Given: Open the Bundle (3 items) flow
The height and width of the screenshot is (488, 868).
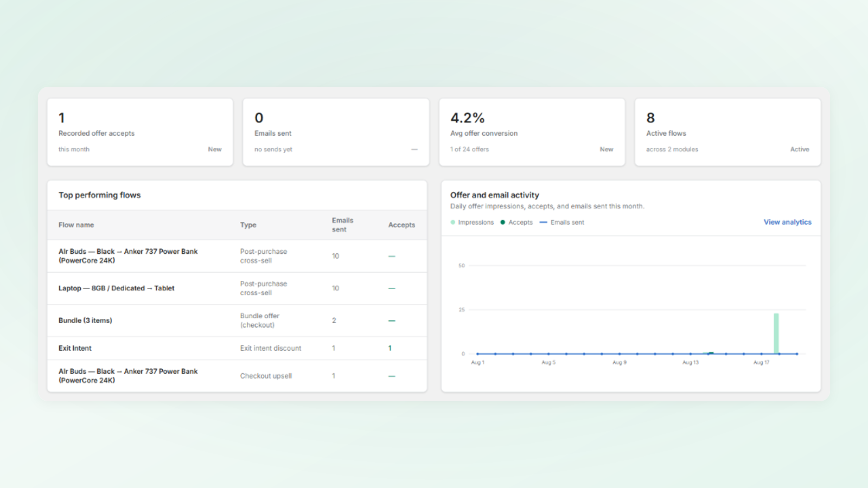Looking at the screenshot, I should [x=85, y=320].
